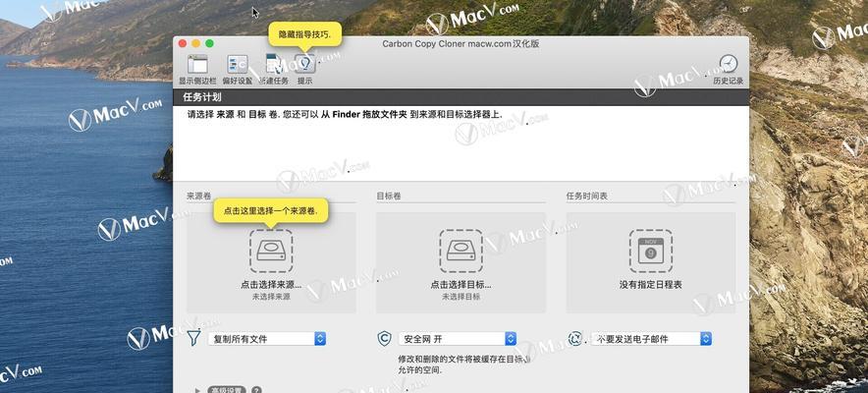Click the green zoom window button
This screenshot has height=393, width=868.
(x=209, y=43)
